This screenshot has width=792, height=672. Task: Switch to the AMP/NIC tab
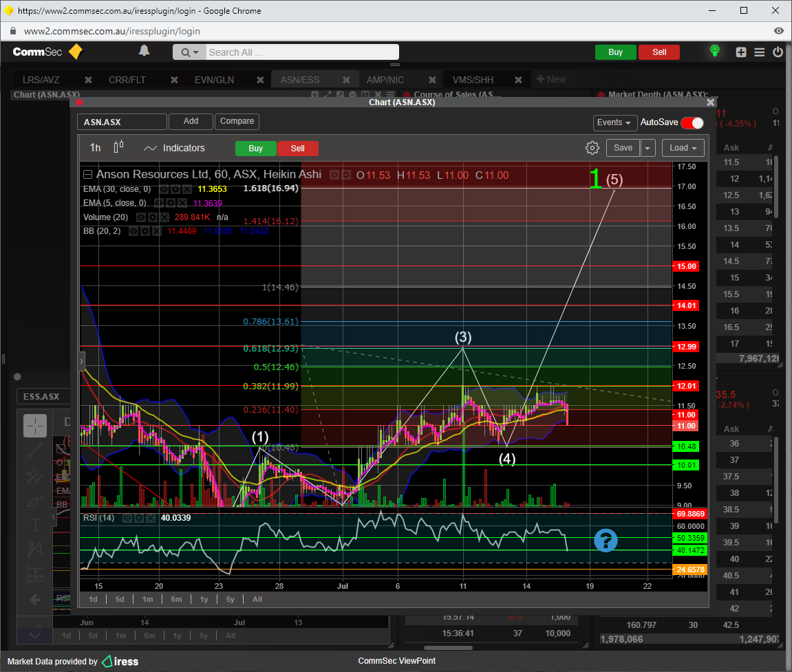pos(385,80)
